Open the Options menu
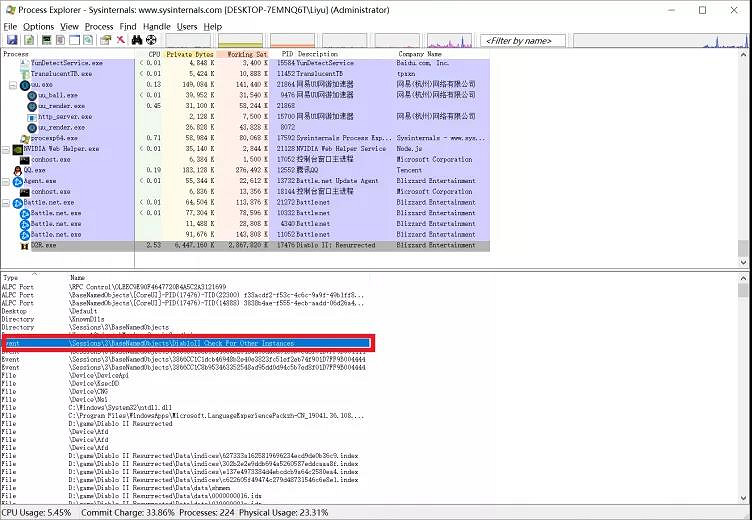752x520 pixels. coord(39,26)
